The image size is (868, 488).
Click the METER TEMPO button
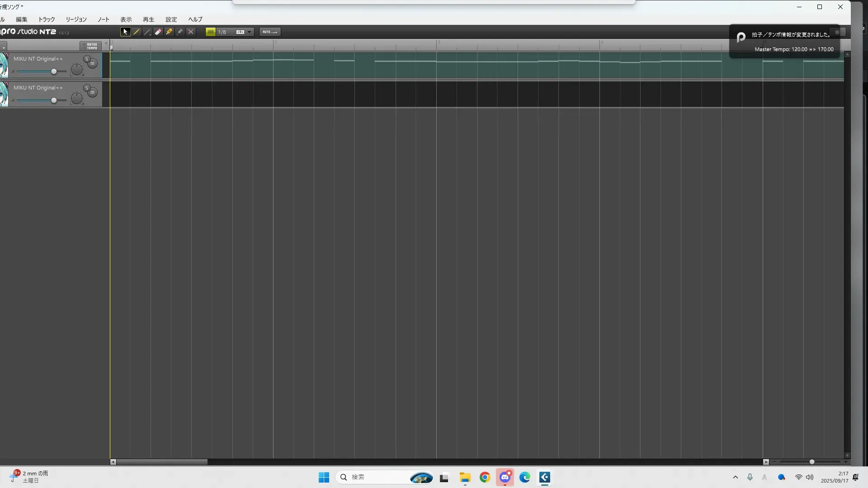point(92,46)
